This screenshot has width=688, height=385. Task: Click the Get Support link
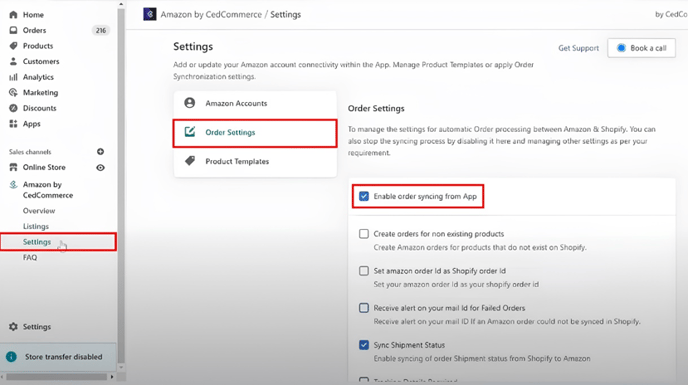click(x=578, y=48)
